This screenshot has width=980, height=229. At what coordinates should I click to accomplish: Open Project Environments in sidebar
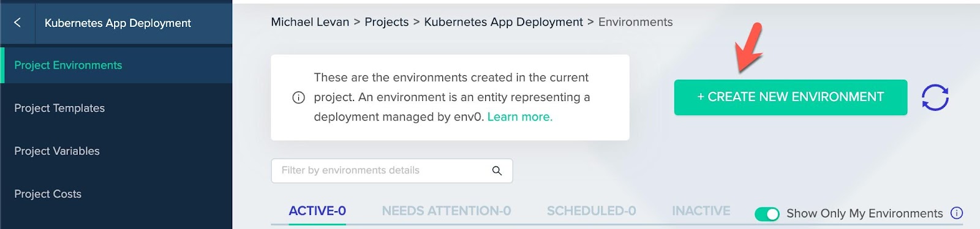[116, 65]
